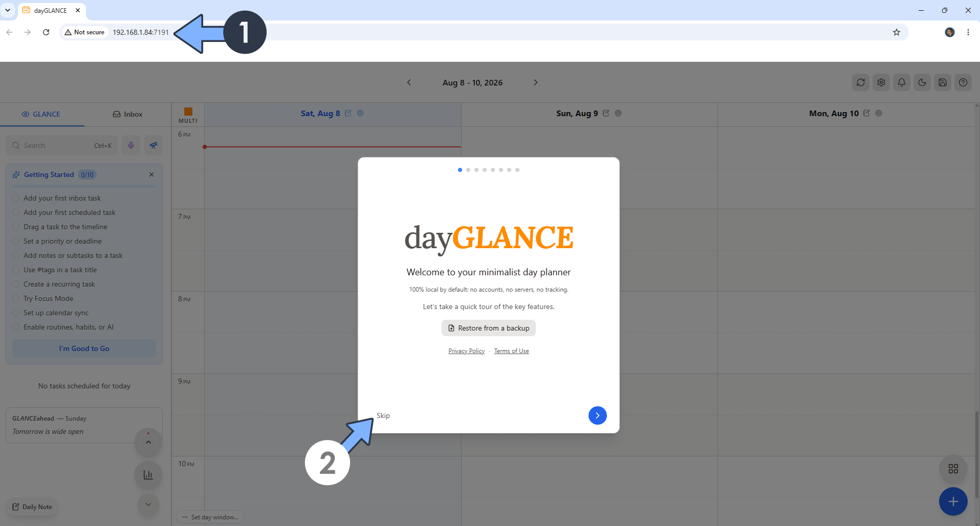Image resolution: width=980 pixels, height=526 pixels.
Task: Check off Set up calendar sync
Action: click(16, 313)
